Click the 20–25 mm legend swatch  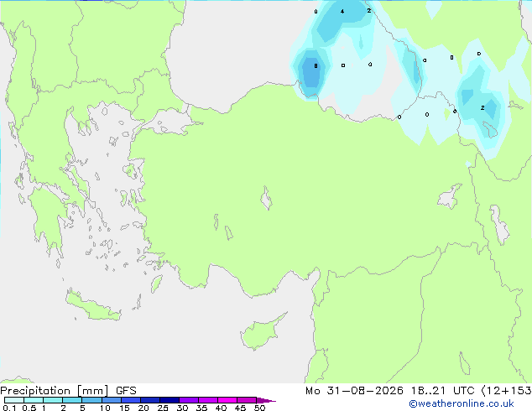click(x=150, y=400)
